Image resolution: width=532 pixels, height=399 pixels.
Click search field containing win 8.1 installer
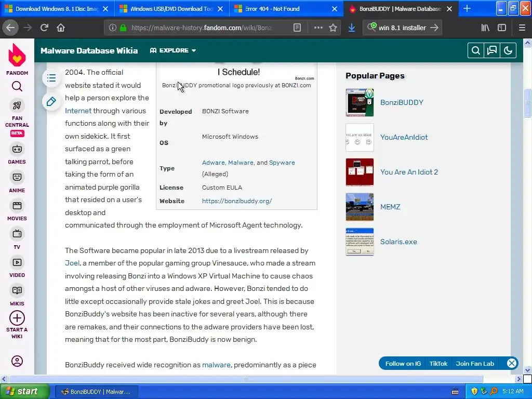402,28
